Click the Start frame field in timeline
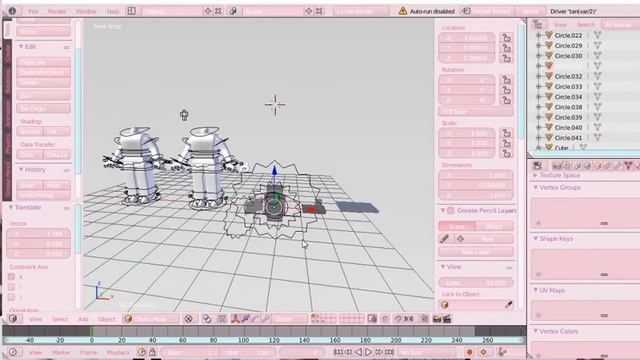The image size is (640, 360). [189, 352]
